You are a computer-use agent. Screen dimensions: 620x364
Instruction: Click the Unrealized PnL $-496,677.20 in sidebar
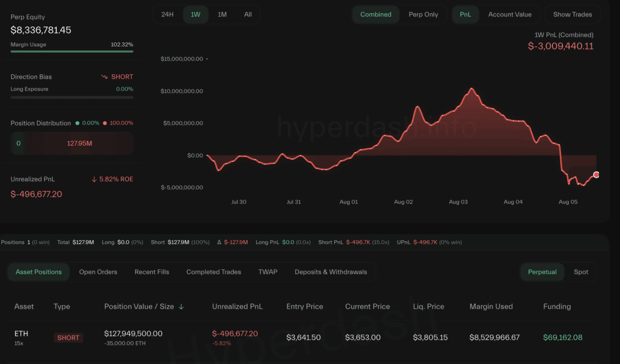point(36,194)
